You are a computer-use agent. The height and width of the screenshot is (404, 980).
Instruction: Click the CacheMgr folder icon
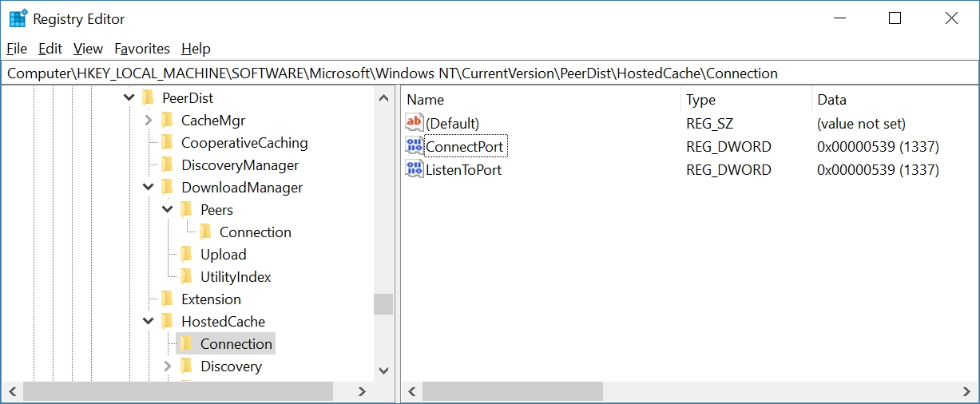[x=167, y=121]
